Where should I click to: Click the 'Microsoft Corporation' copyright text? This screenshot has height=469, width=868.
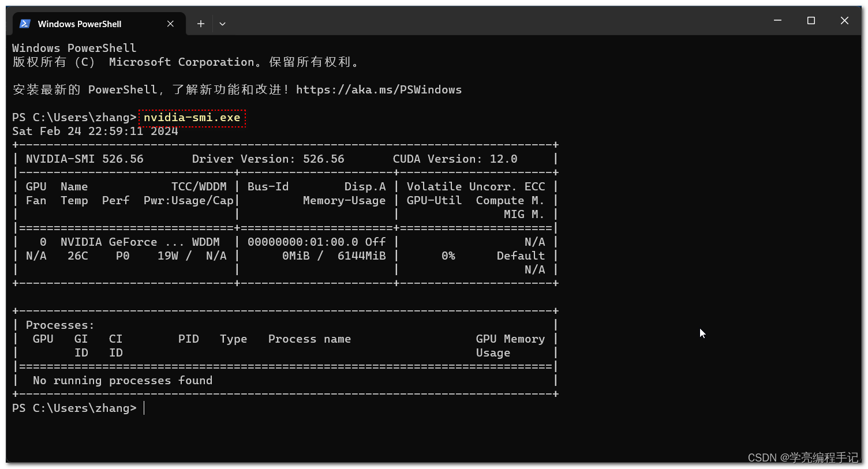(x=182, y=62)
